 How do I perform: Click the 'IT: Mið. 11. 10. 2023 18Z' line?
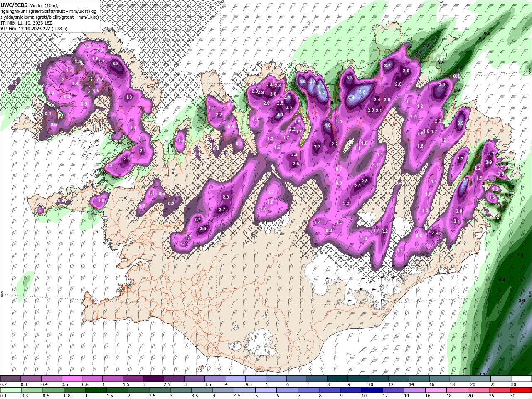[26, 23]
